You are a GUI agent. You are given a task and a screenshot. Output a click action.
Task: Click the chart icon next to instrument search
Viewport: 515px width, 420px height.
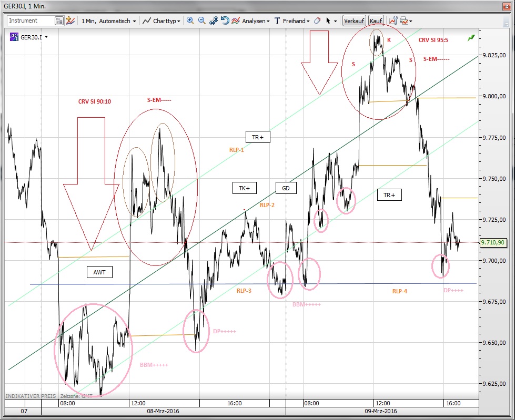[70, 21]
